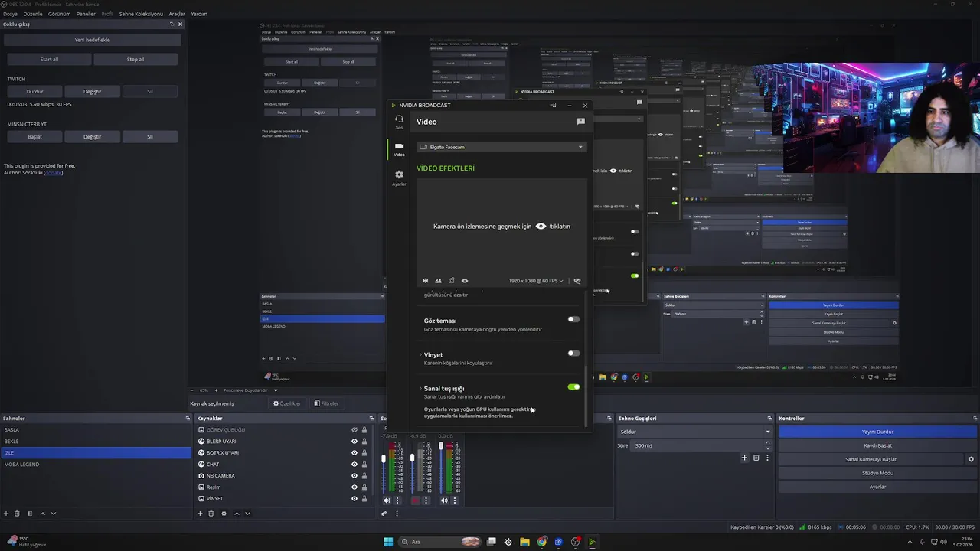
Task: Open the Chrome taskbar icon
Action: pyautogui.click(x=541, y=542)
